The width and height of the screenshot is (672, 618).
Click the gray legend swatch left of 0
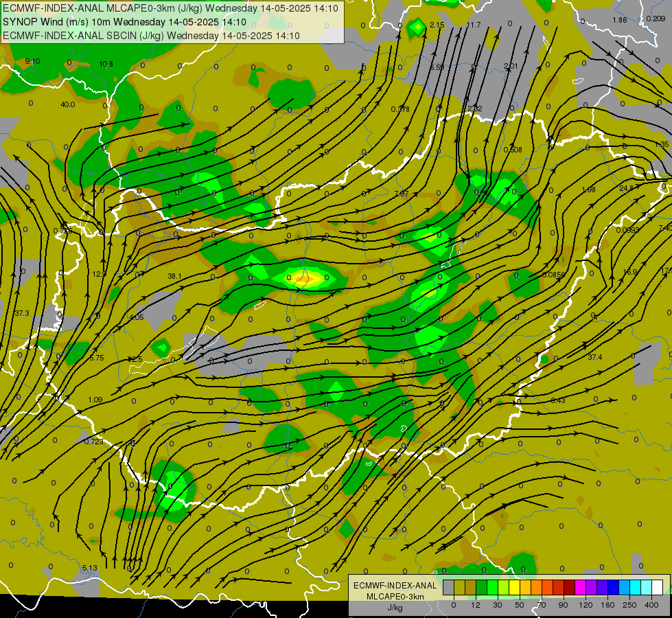(449, 587)
